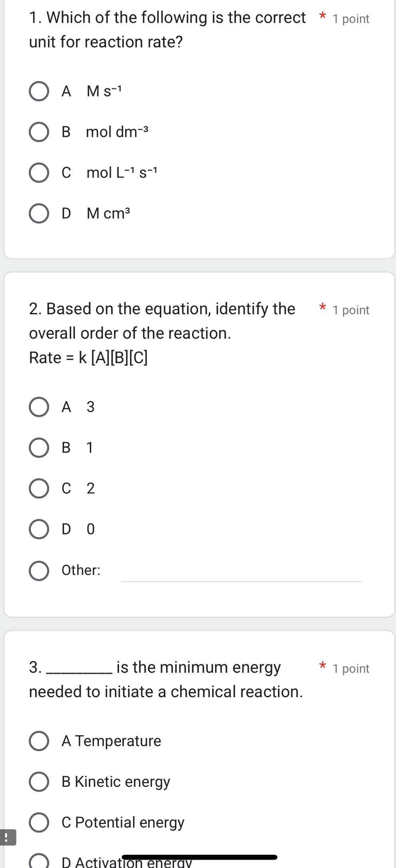Select answer D 'M cm³' for question 1

tap(39, 213)
